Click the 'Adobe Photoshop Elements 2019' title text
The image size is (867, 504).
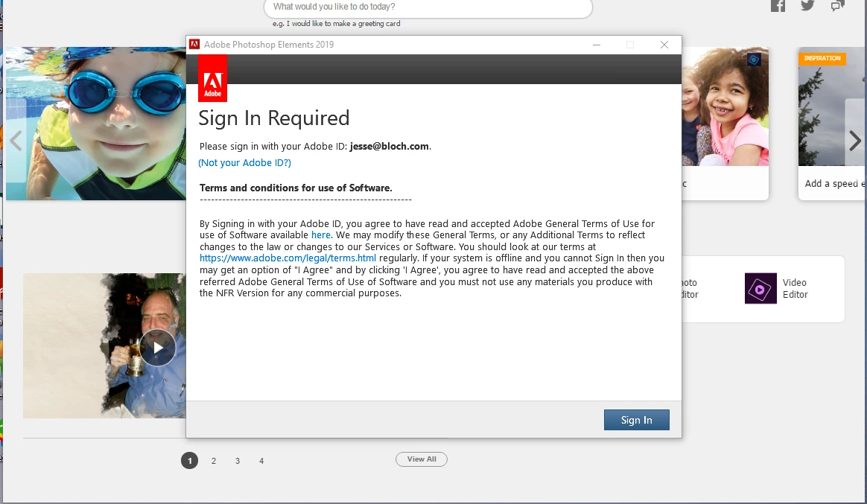[269, 45]
